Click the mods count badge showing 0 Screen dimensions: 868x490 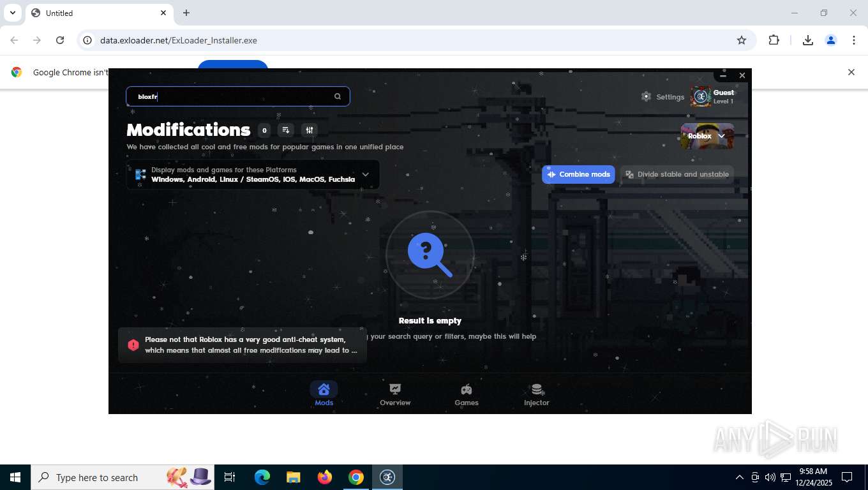point(264,130)
